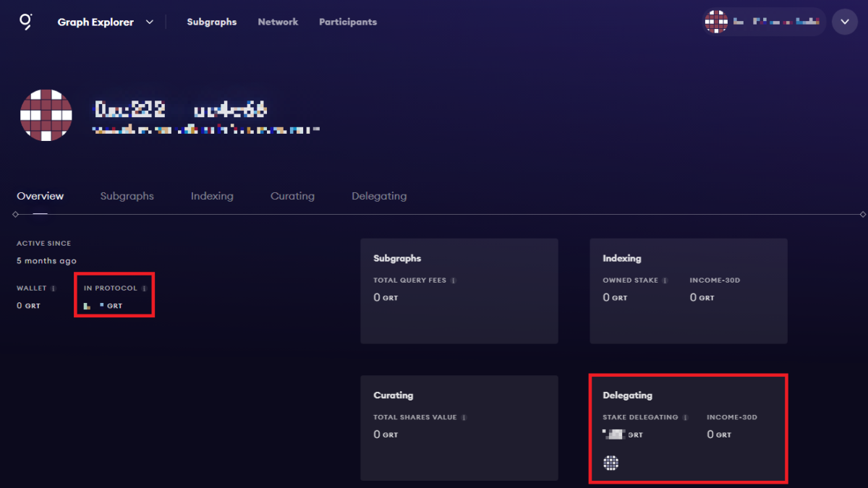
Task: Click the Delegating overview card
Action: click(688, 428)
